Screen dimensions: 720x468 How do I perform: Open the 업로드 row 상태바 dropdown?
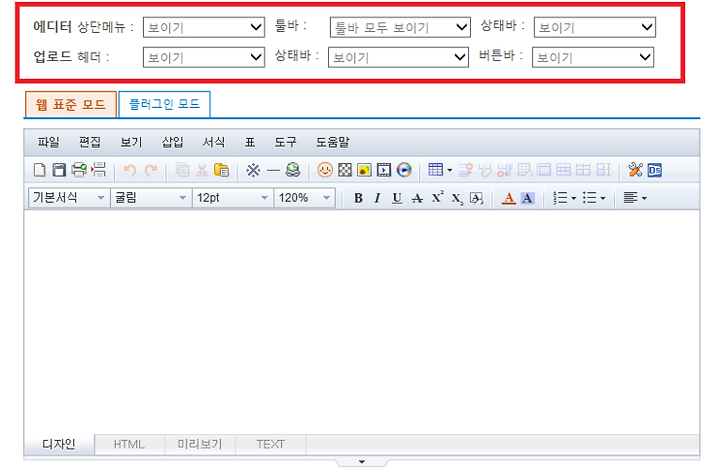click(x=398, y=57)
